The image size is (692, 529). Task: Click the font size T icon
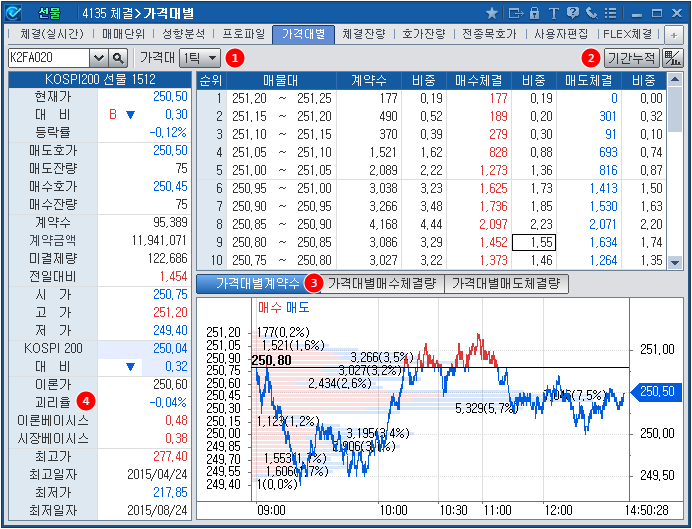click(553, 14)
